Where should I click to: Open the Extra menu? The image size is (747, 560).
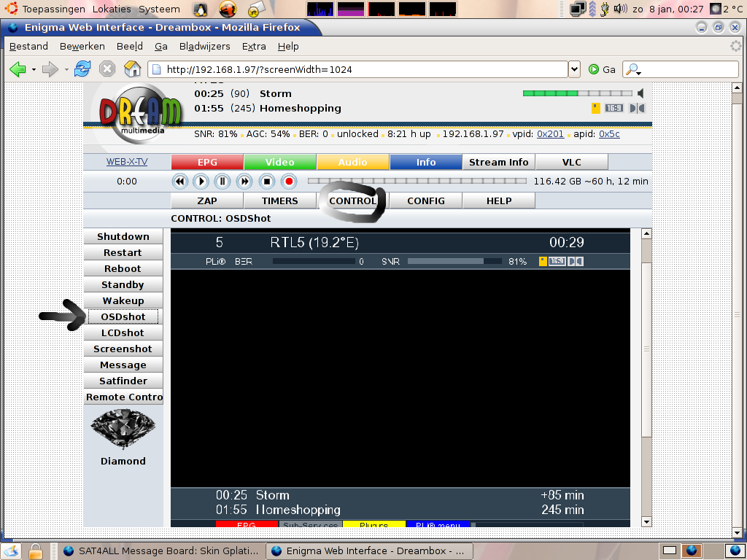(x=253, y=46)
